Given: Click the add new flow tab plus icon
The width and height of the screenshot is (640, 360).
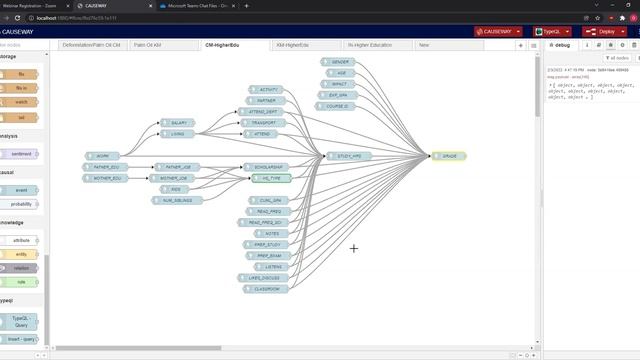Looking at the screenshot, I should [520, 46].
